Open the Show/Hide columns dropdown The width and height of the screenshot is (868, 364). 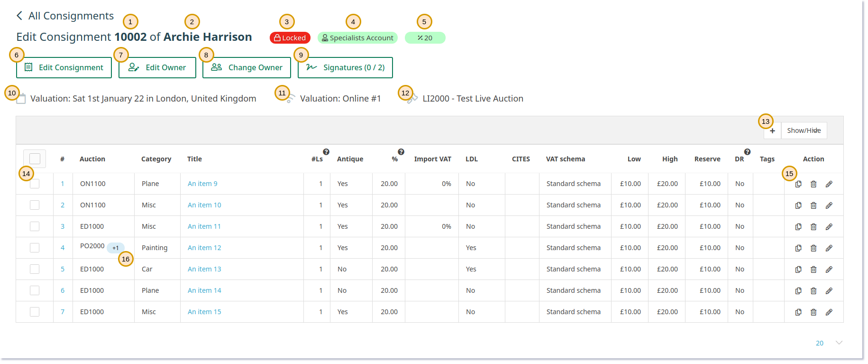tap(804, 131)
